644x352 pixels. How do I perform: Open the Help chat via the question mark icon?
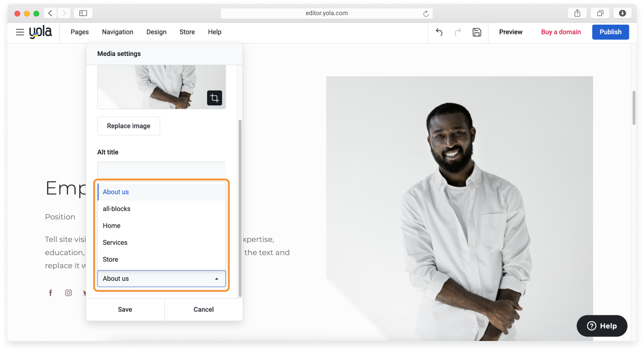point(591,326)
